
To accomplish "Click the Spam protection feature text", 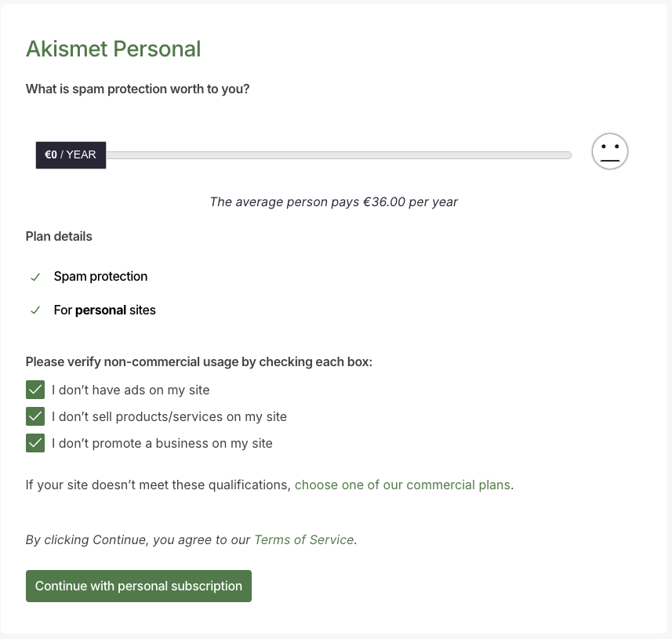I will 100,277.
